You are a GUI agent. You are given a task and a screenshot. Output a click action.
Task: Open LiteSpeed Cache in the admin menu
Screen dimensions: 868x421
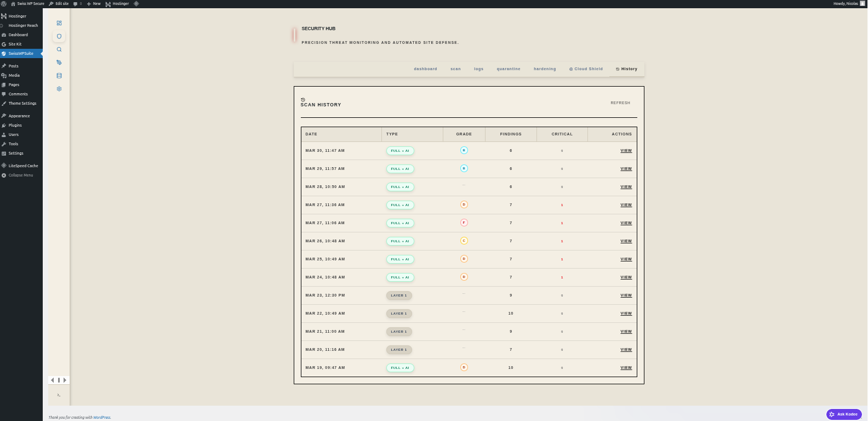23,166
